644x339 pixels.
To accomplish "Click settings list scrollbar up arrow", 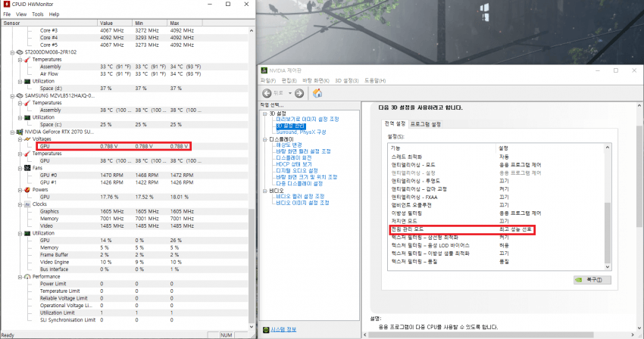I will 608,148.
